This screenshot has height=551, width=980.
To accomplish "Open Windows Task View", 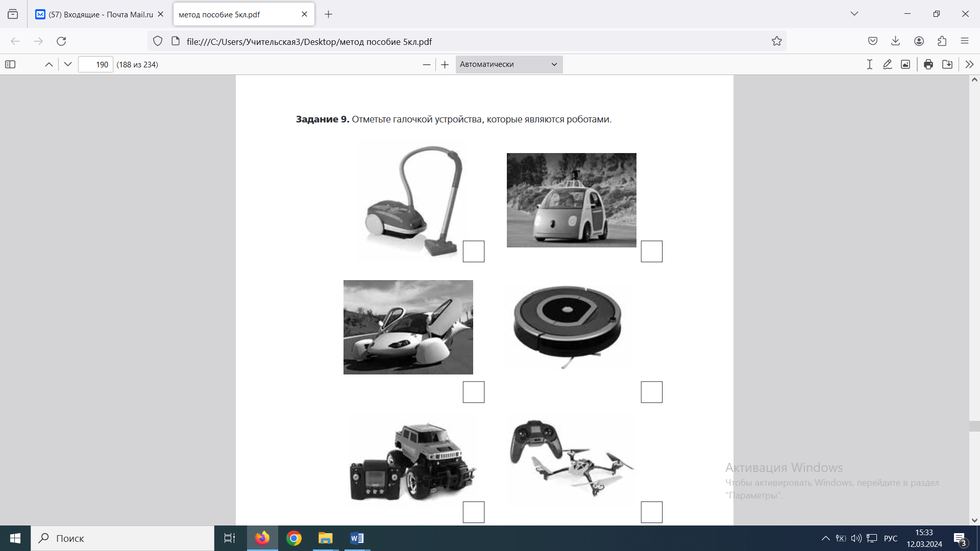I will click(x=230, y=538).
